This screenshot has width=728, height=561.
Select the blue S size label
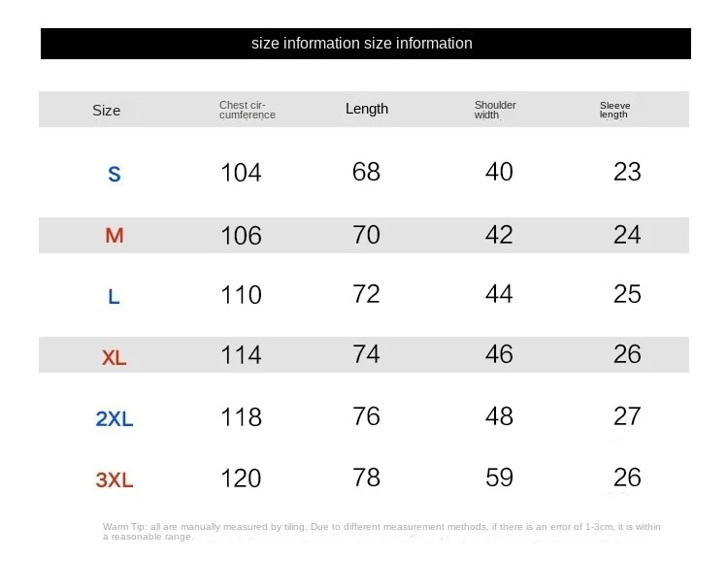pos(115,175)
